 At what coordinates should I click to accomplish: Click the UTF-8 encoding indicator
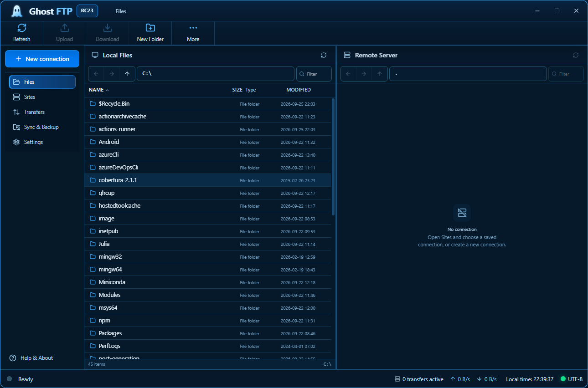[572, 379]
